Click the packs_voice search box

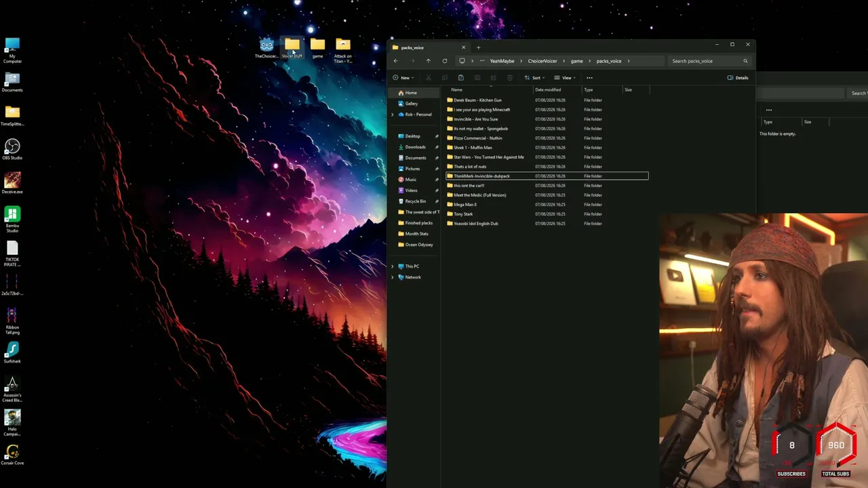point(710,61)
